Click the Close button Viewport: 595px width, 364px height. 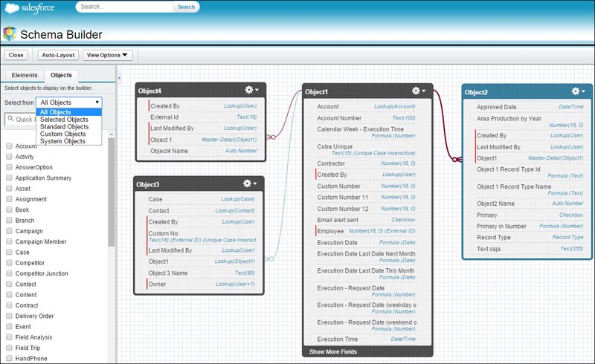pos(16,55)
